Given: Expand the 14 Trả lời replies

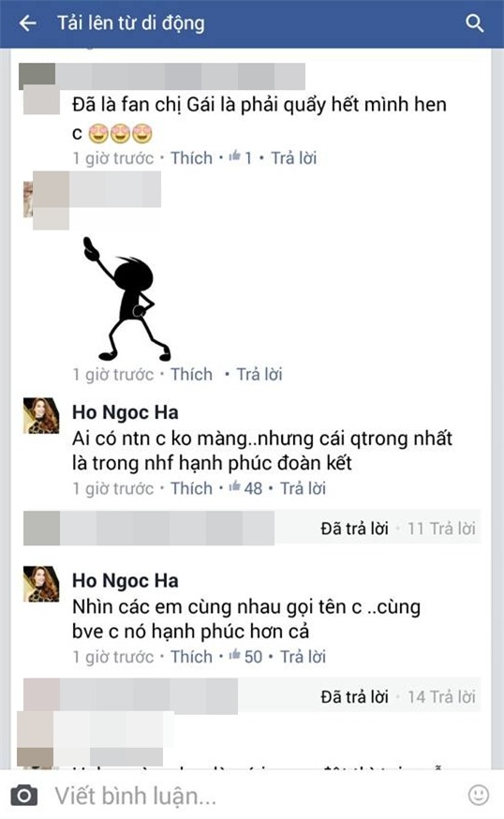Looking at the screenshot, I should coord(441,697).
